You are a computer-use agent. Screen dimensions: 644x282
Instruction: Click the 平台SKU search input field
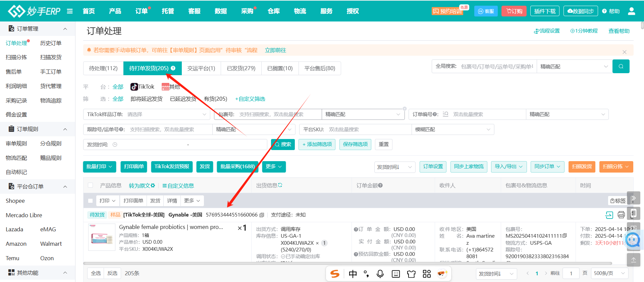pos(368,130)
